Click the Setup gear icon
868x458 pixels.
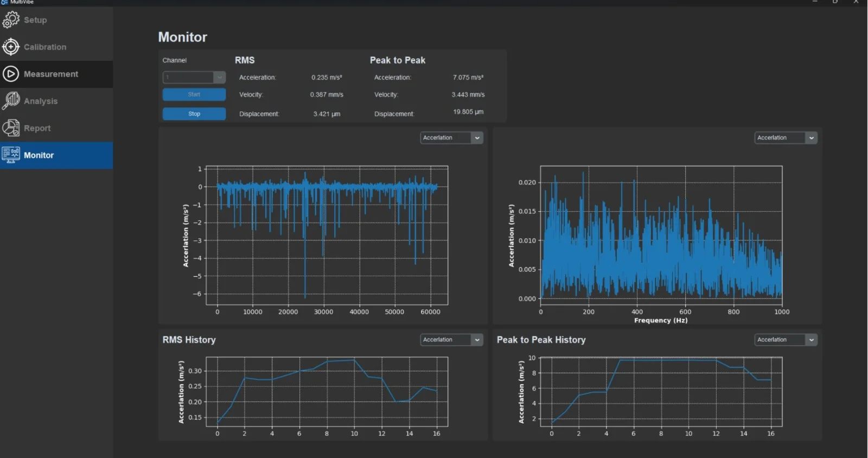pos(11,20)
